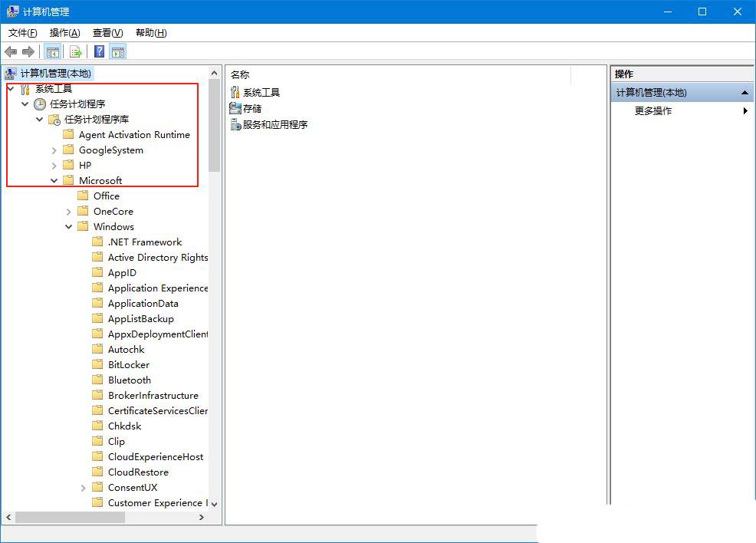Viewport: 756px width, 543px height.
Task: Expand the ConsentUX folder chevron
Action: pos(83,488)
